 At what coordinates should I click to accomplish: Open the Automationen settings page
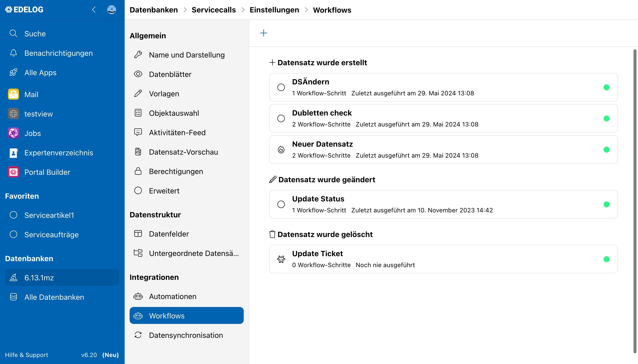point(186,296)
